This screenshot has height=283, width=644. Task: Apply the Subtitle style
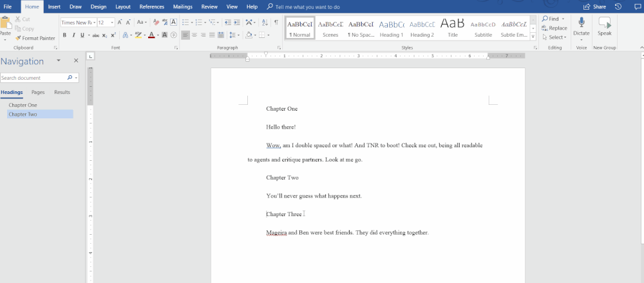483,28
